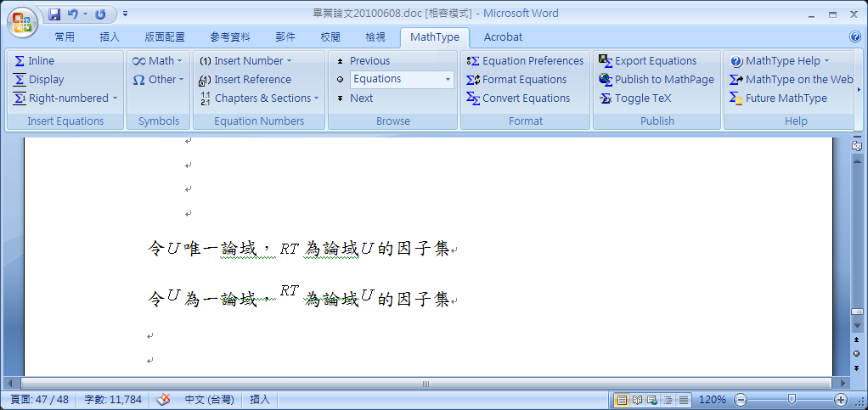Insert an Inline equation
The height and width of the screenshot is (410, 868).
pyautogui.click(x=34, y=61)
